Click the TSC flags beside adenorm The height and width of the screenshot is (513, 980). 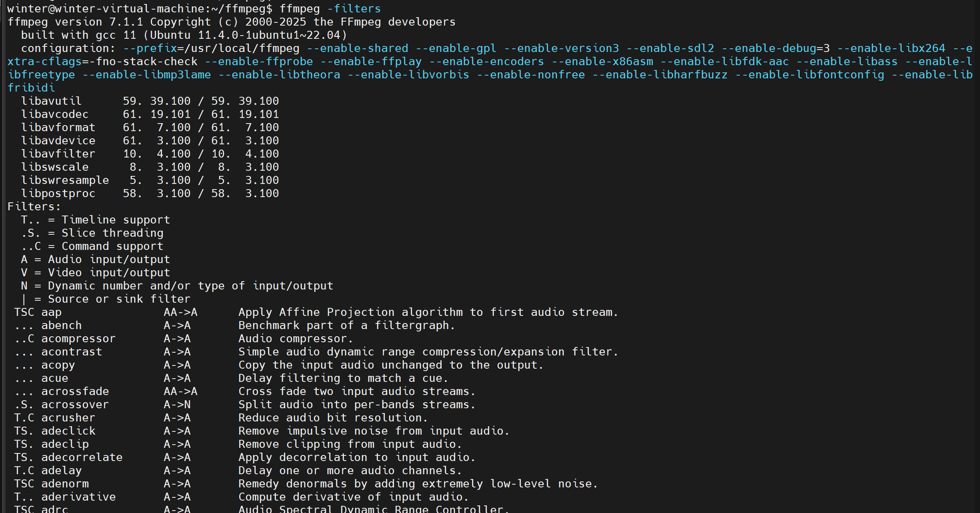click(24, 484)
